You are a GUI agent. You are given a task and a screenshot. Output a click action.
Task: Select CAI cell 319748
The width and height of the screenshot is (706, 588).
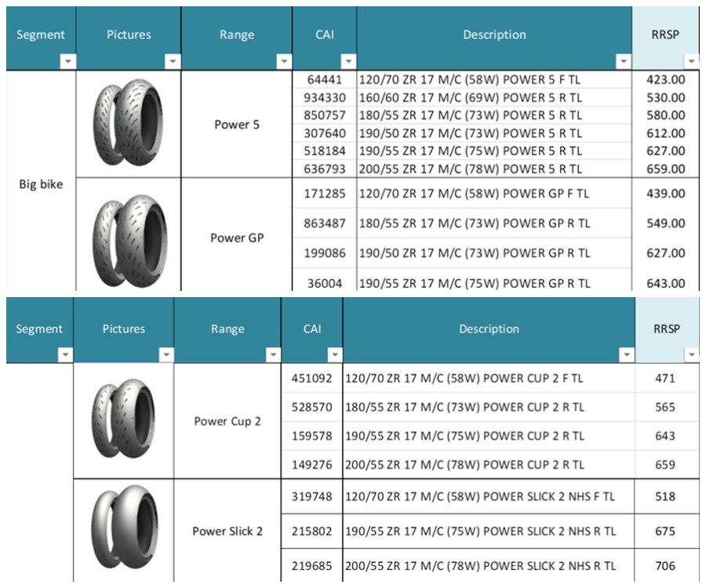pos(311,496)
